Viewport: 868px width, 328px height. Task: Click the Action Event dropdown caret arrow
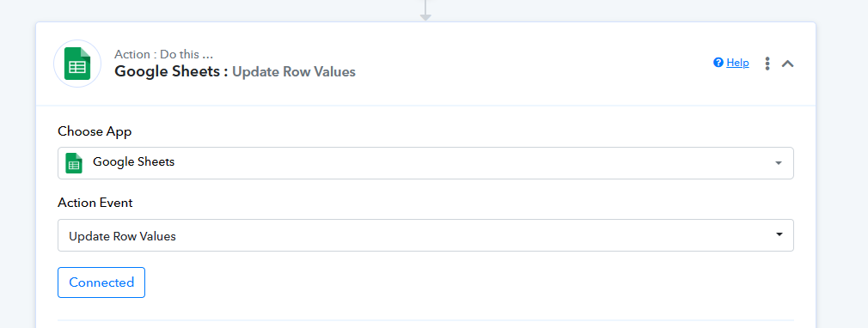pos(779,234)
